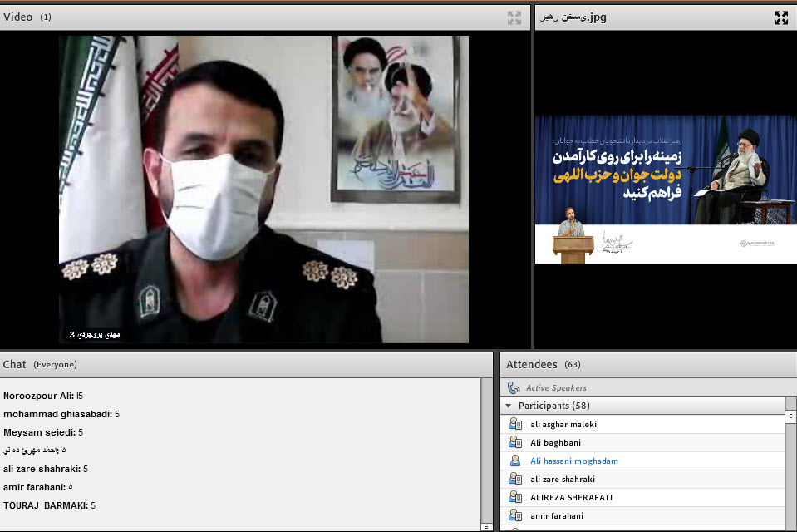This screenshot has width=797, height=532.
Task: Click the video name caption overlay
Action: 95,335
